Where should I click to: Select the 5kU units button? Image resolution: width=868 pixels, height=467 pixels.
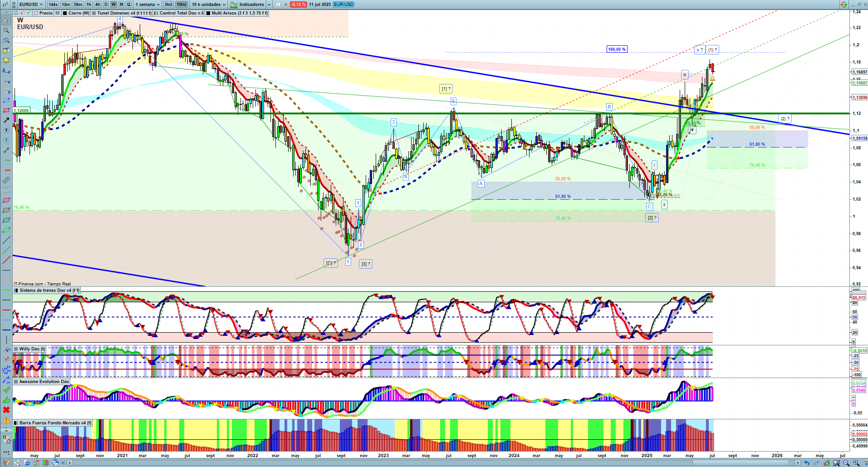168,5
